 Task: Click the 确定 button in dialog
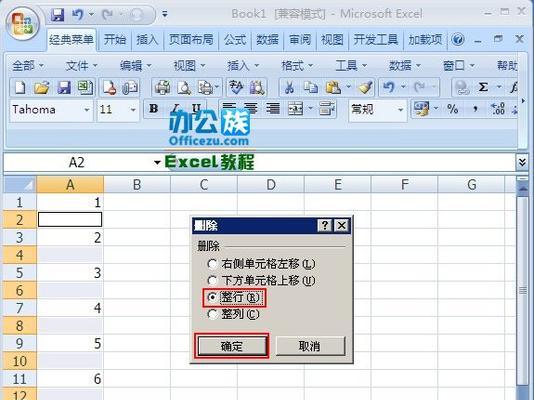(232, 346)
